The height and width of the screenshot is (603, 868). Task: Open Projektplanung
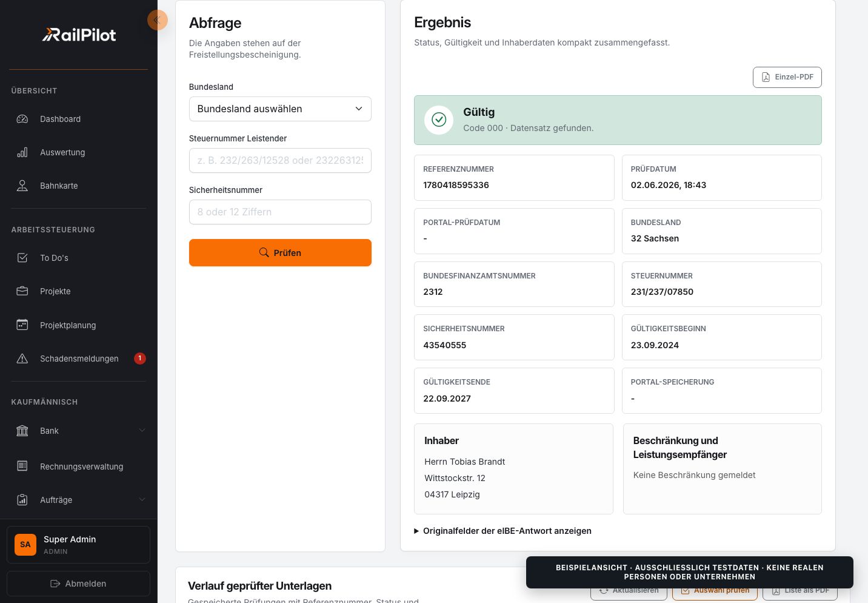[x=79, y=325]
